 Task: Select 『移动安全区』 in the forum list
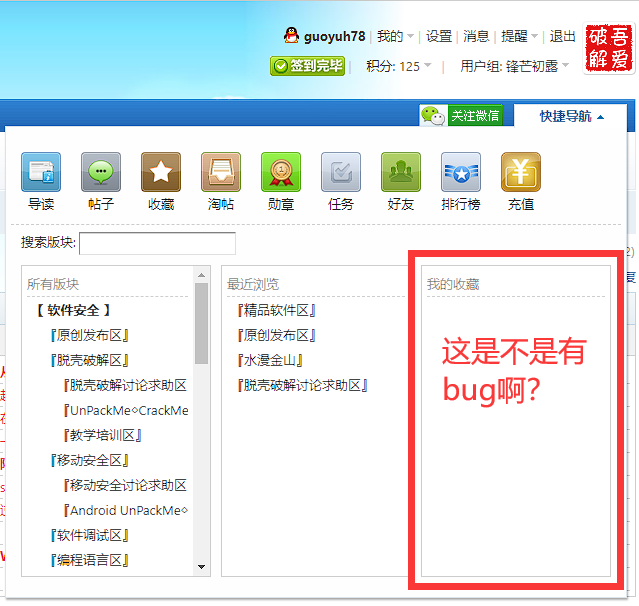(x=90, y=460)
